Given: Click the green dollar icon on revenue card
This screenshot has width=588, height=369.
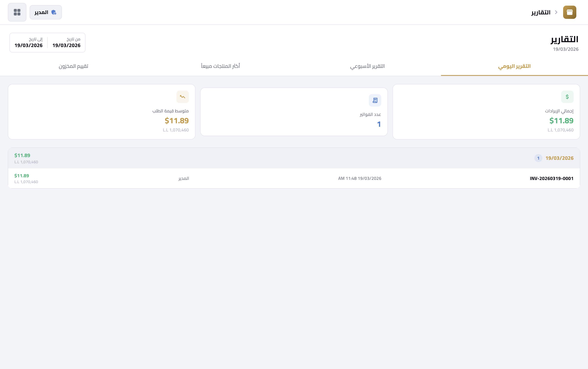Looking at the screenshot, I should pyautogui.click(x=567, y=97).
